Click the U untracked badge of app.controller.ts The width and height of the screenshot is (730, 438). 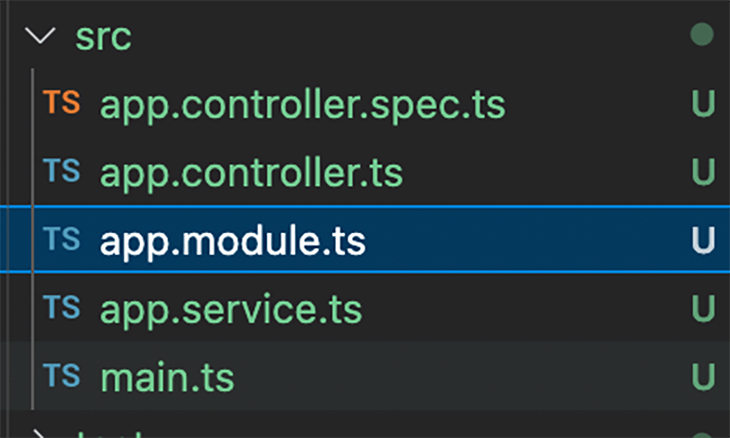click(703, 172)
